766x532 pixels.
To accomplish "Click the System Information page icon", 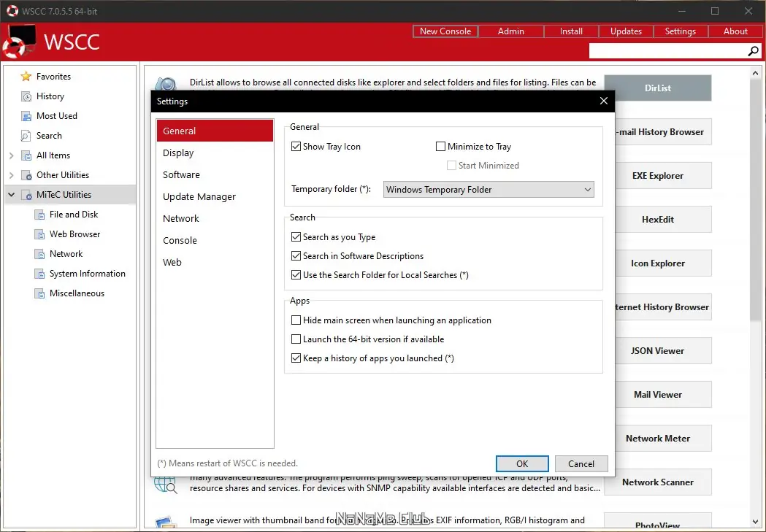I will [39, 274].
